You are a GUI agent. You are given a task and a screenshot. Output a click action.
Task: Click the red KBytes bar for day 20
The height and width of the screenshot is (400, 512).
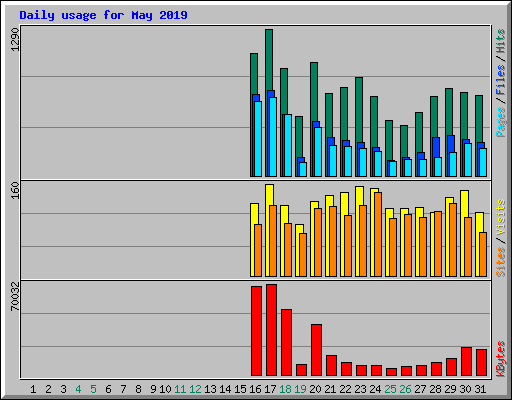[316, 350]
